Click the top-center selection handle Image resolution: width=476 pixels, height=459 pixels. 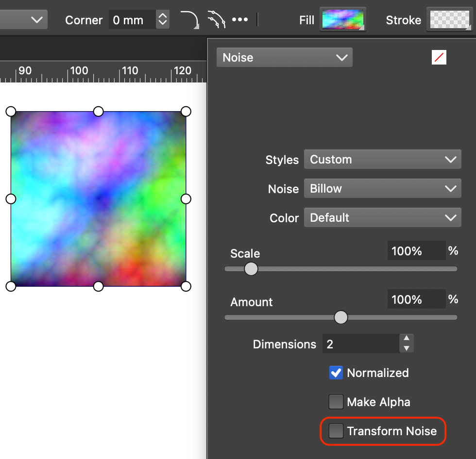(98, 112)
